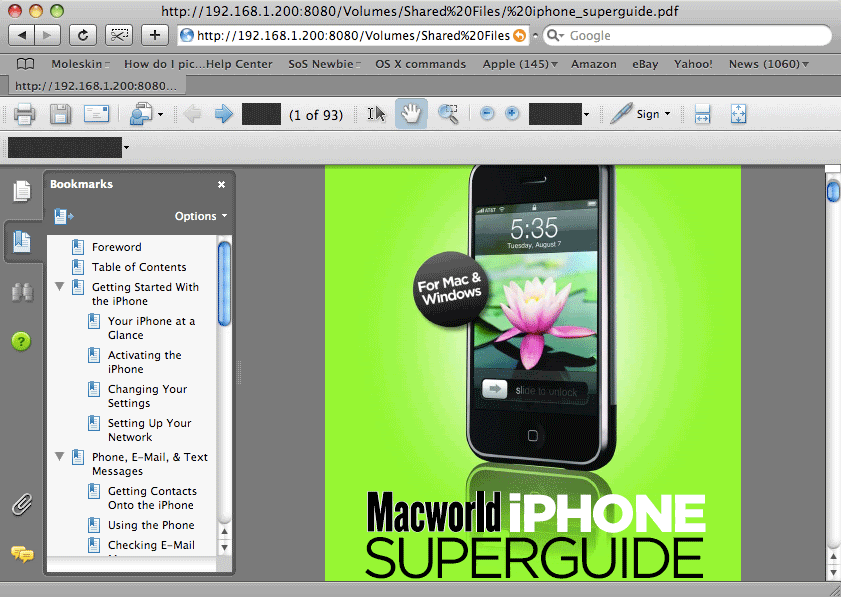841x597 pixels.
Task: Open How do I pic...Help Center bookmark
Action: click(x=198, y=64)
